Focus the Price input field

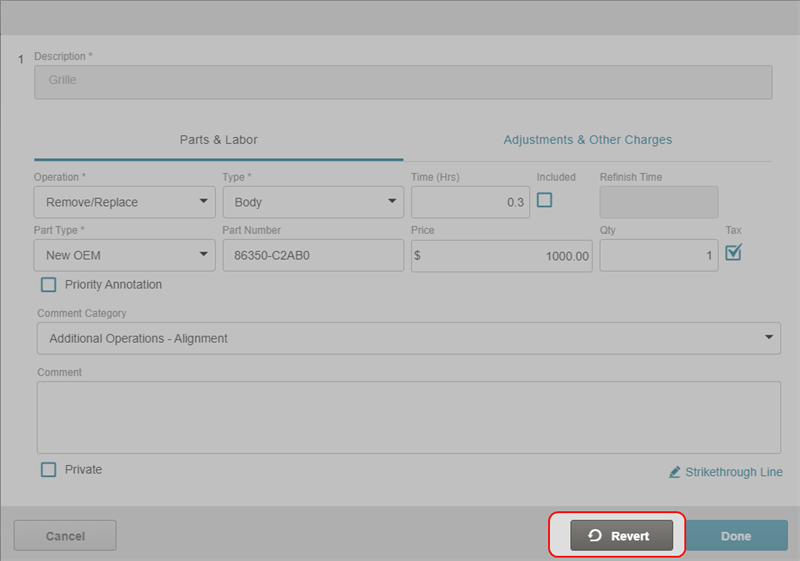[502, 255]
